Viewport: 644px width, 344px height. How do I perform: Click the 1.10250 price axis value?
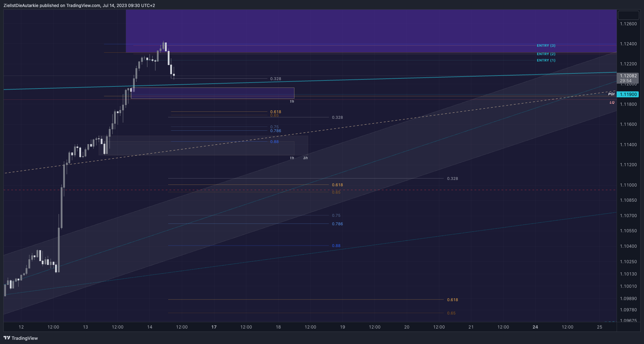pos(628,262)
